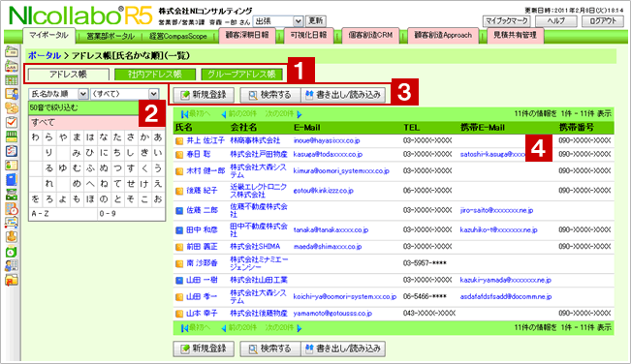Switch to the 社内アドレス帳 tab

[x=155, y=75]
